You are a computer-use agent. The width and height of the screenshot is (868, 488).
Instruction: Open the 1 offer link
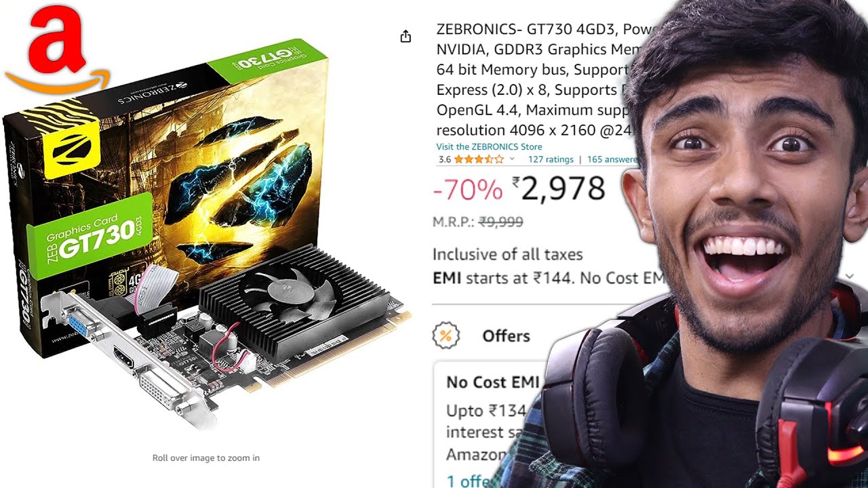point(469,481)
